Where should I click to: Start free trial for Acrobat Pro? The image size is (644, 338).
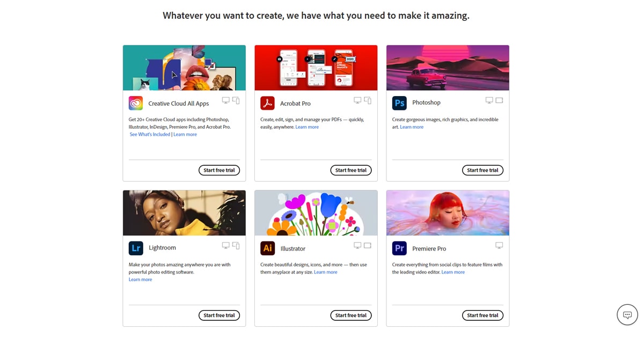(351, 170)
